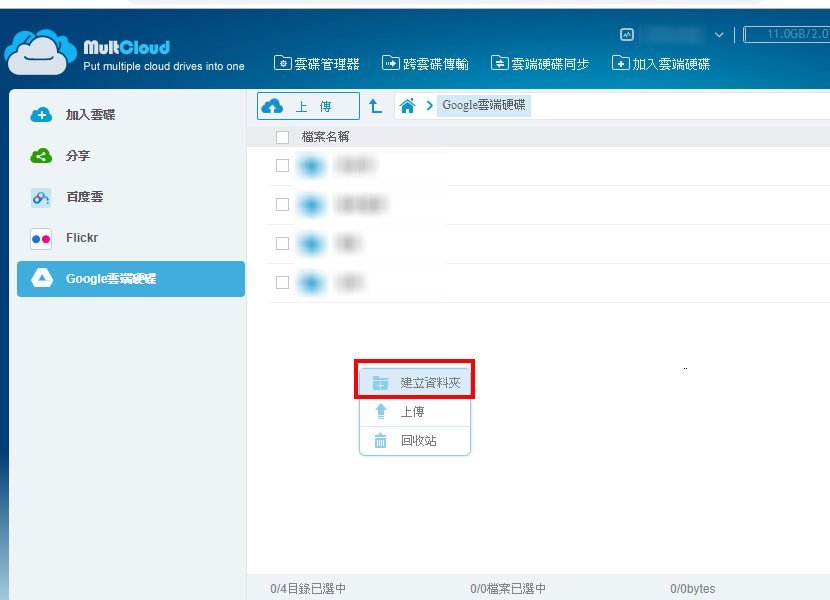Check the first folder row checkbox
Viewport: 830px width, 600px height.
tap(282, 166)
